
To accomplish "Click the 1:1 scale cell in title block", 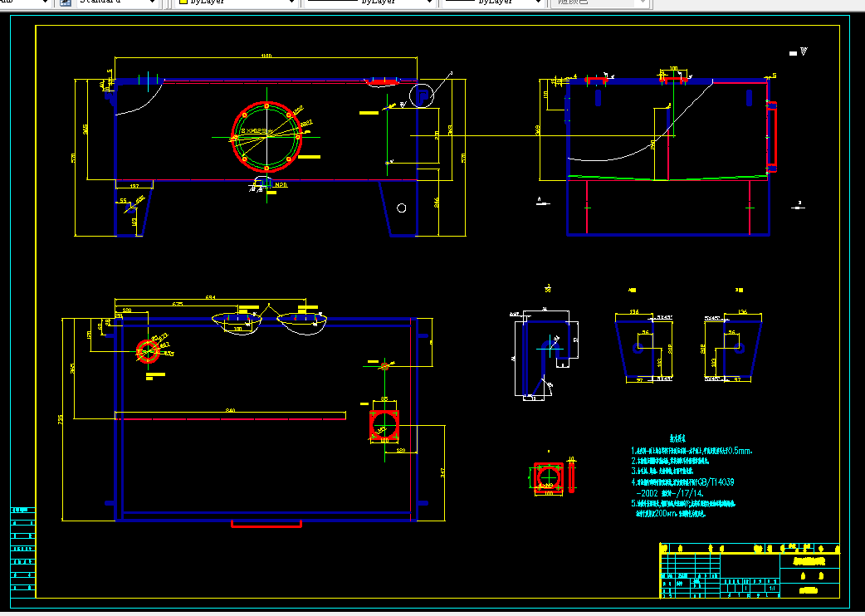I will tap(772, 589).
